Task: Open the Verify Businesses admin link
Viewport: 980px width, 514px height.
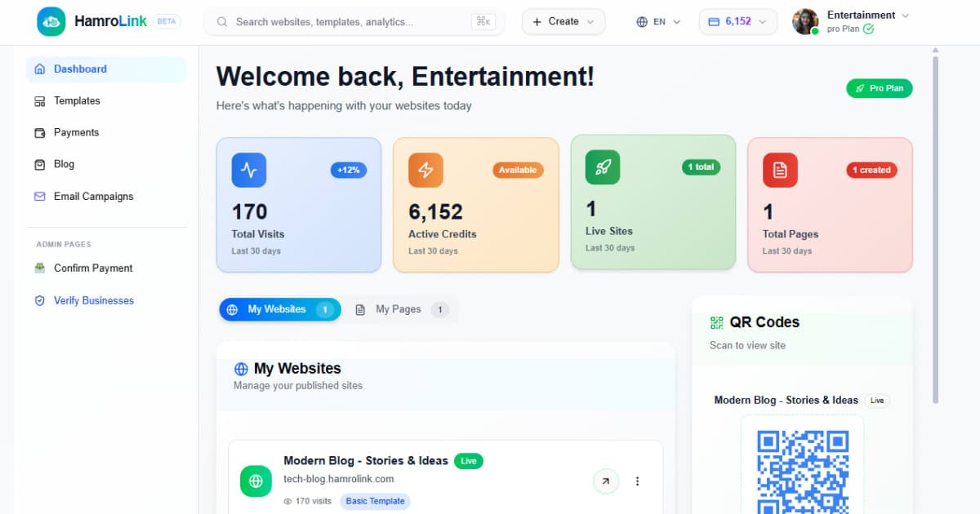Action: click(x=93, y=301)
